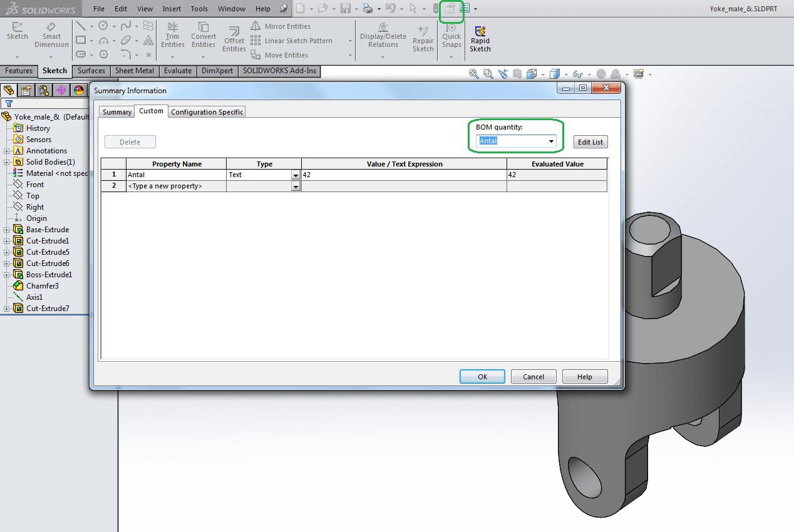This screenshot has width=794, height=532.
Task: Click the Trim Entities tool
Action: (173, 35)
